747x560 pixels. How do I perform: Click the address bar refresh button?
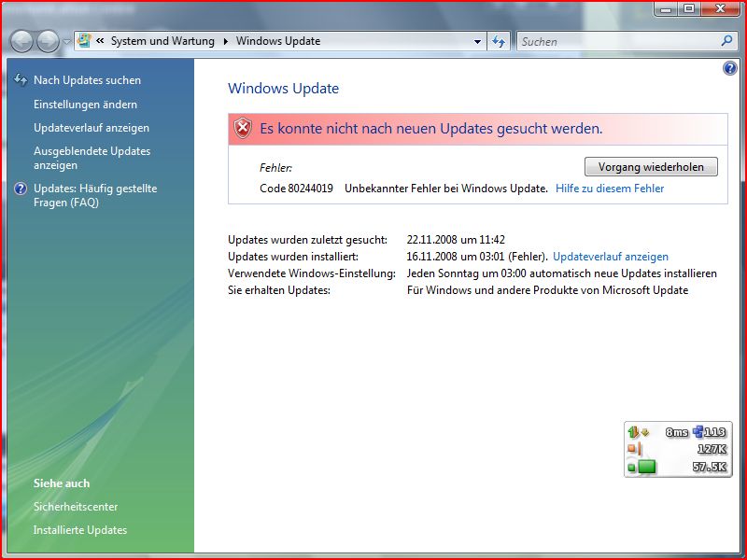coord(499,41)
